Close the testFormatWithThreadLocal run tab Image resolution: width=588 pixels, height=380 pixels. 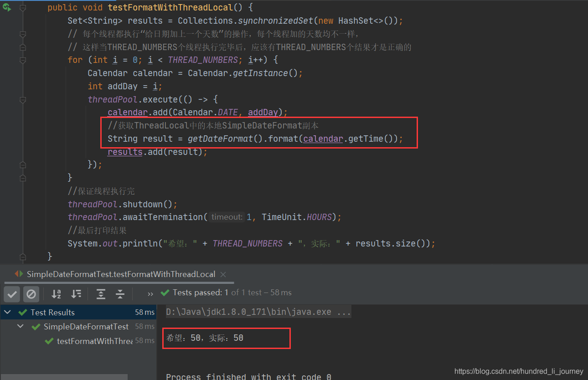pyautogui.click(x=223, y=274)
